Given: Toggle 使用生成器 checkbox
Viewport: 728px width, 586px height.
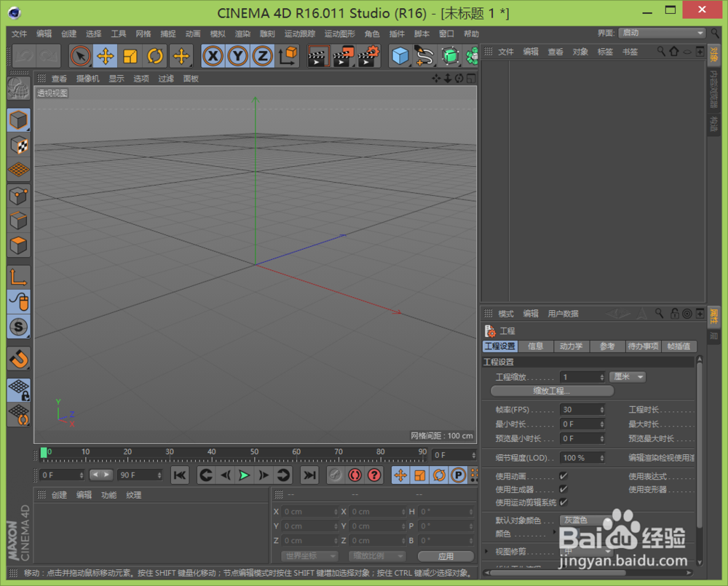Looking at the screenshot, I should pyautogui.click(x=563, y=489).
